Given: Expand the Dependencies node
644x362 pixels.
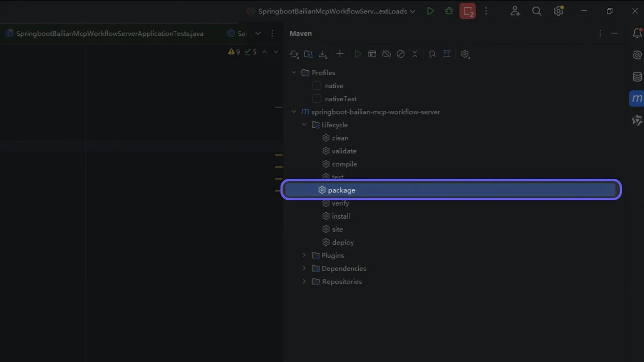Looking at the screenshot, I should 304,268.
